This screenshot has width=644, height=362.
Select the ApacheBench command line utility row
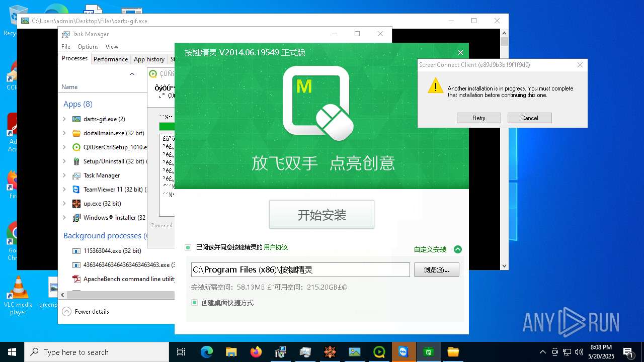tap(116, 279)
